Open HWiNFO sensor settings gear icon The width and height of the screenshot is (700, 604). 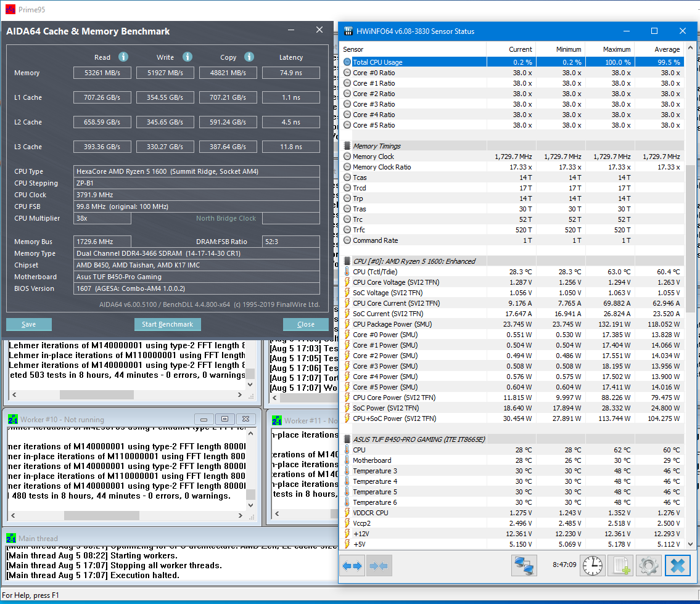[x=649, y=566]
